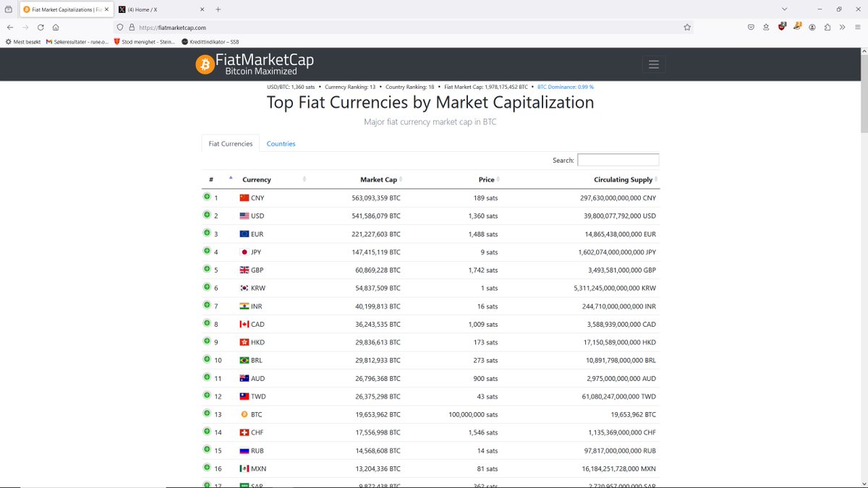Click the page vertical scrollbar thumb
This screenshot has width=868, height=488.
click(864, 94)
